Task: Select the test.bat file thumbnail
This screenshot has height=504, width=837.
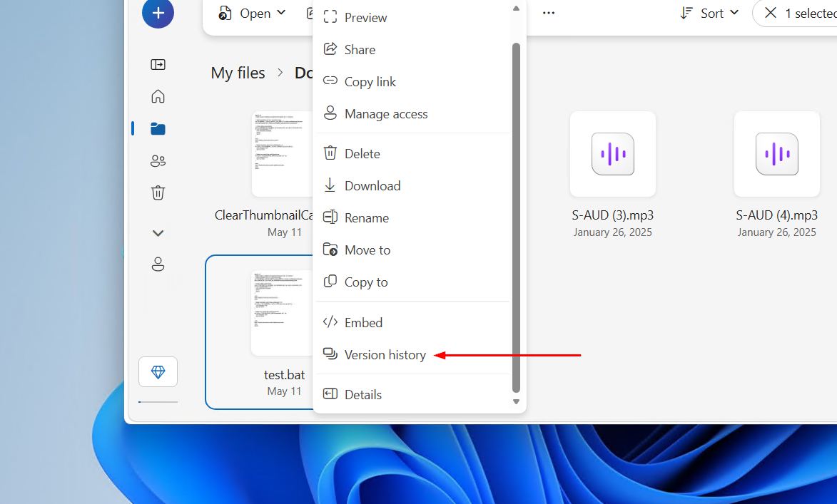Action: 282,313
